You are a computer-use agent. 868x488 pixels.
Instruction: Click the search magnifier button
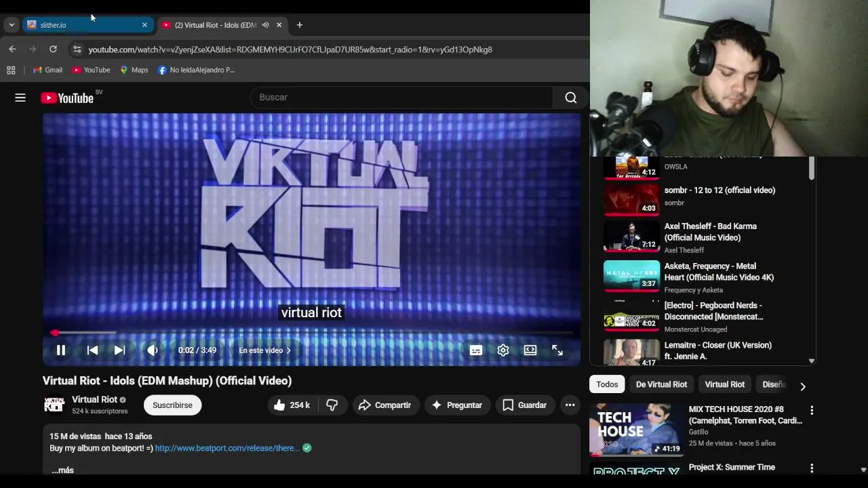[571, 98]
